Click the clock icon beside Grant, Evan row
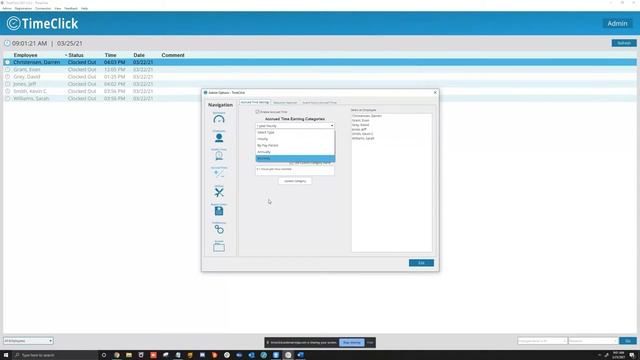The width and height of the screenshot is (640, 360). pyautogui.click(x=7, y=69)
